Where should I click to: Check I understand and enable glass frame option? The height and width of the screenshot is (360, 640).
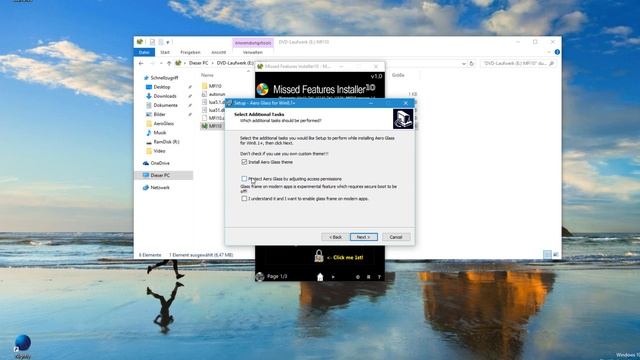(x=244, y=198)
